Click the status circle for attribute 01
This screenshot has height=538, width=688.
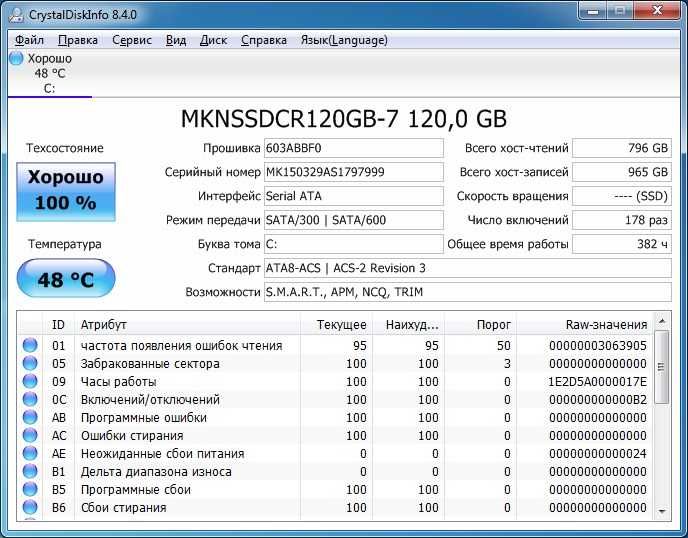pos(30,345)
